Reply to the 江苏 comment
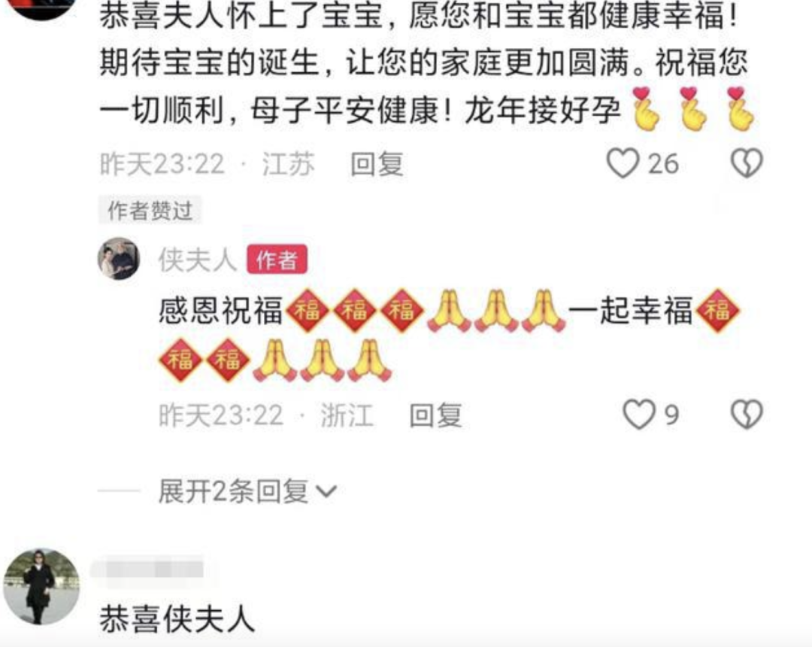Screen dimensions: 812x647 [x=377, y=165]
